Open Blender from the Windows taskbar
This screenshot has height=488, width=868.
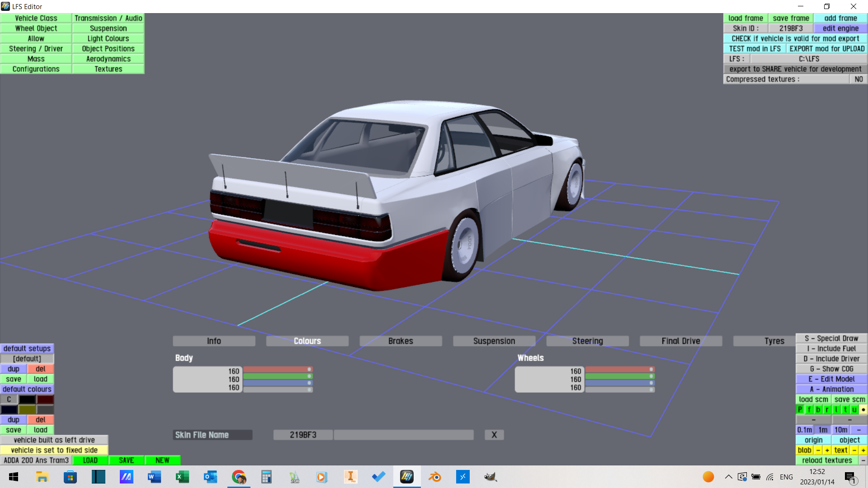click(434, 477)
